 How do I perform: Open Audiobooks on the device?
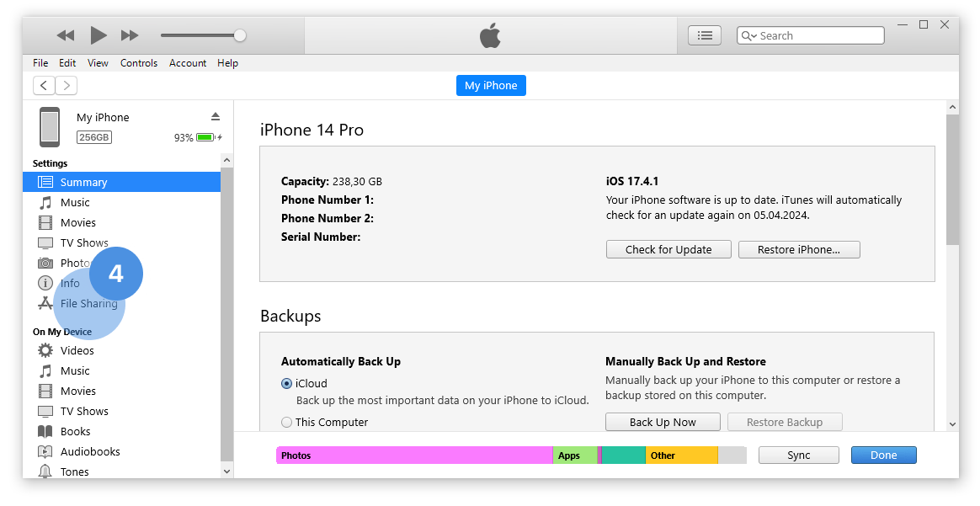coord(90,451)
